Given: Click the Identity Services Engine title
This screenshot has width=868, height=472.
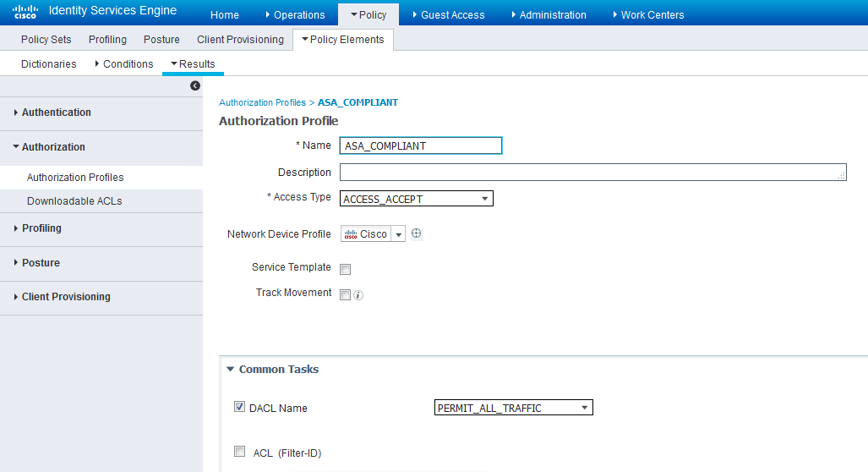Looking at the screenshot, I should pyautogui.click(x=113, y=10).
